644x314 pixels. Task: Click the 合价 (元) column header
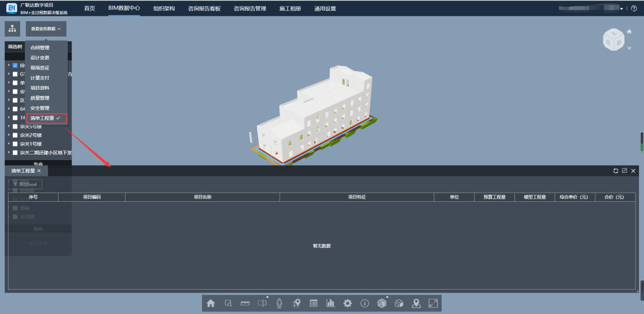tap(615, 197)
